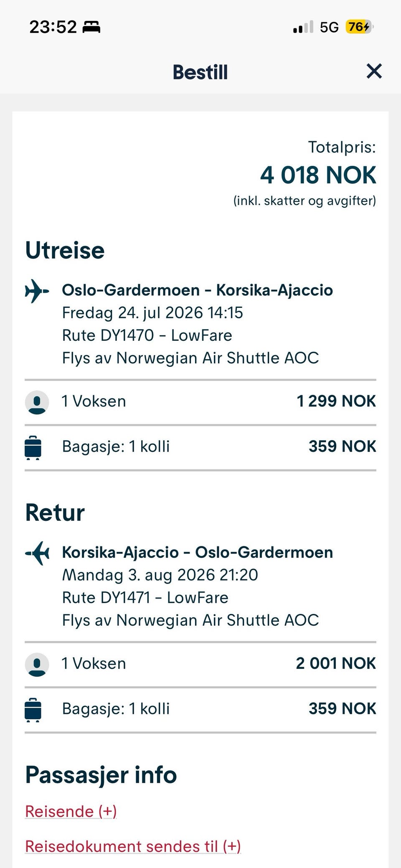Image resolution: width=401 pixels, height=868 pixels.
Task: Tap the Passasjer info heading
Action: 101,775
